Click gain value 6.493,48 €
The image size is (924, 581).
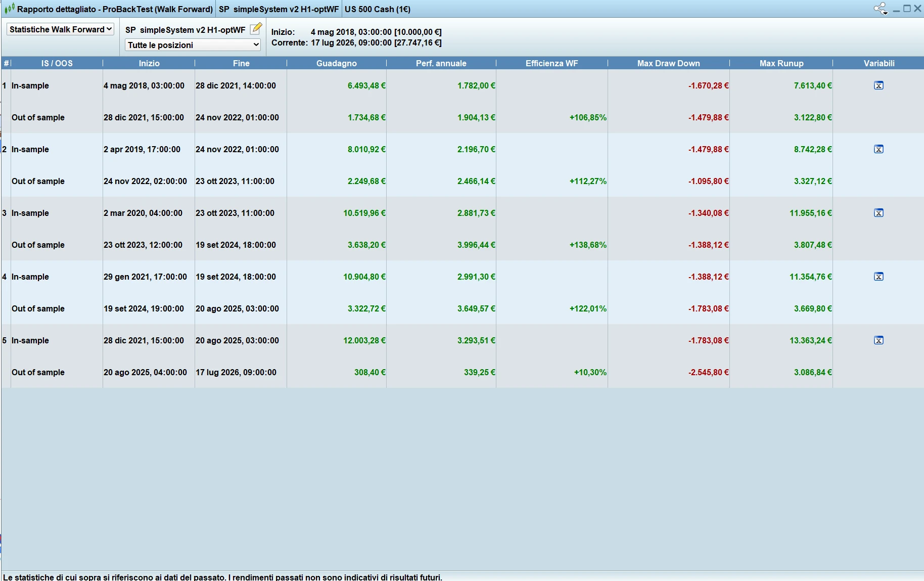click(366, 85)
